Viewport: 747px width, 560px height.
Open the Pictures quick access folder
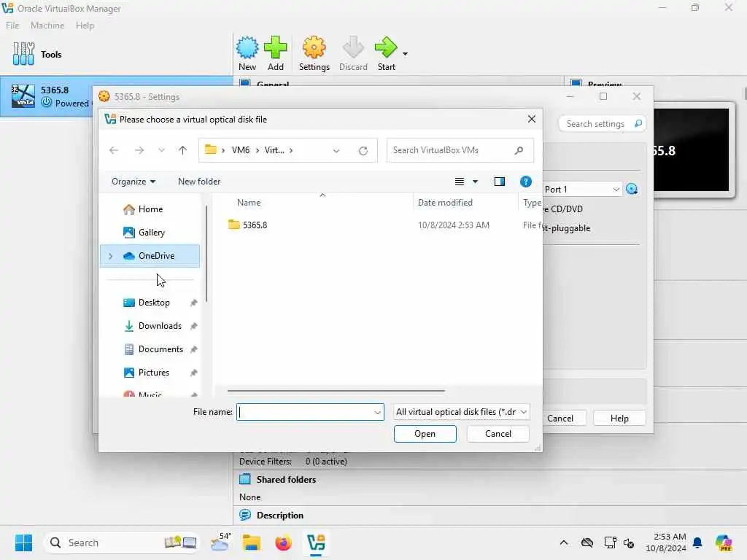pyautogui.click(x=153, y=373)
